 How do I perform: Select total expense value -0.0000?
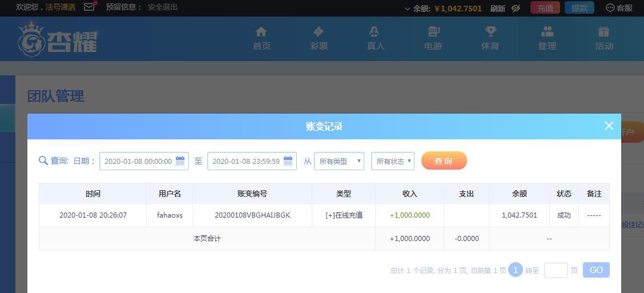(x=466, y=238)
